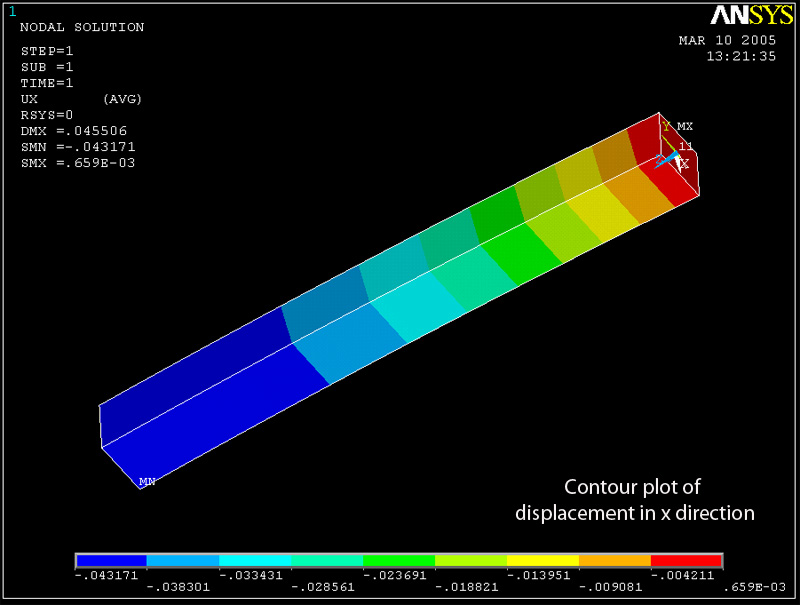
Task: Click the STEP=1 text
Action: pos(47,51)
